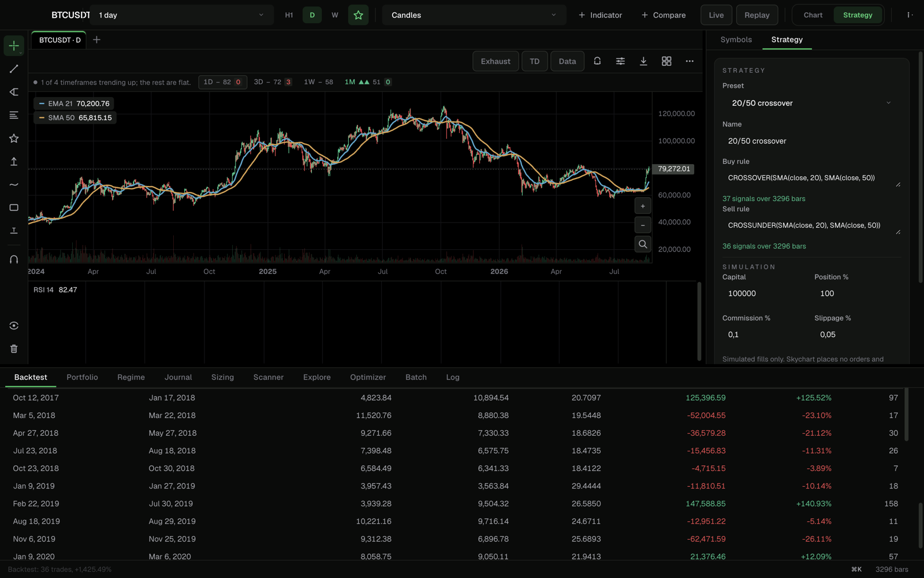Viewport: 924px width, 578px height.
Task: Open the Sizing tab
Action: 222,377
